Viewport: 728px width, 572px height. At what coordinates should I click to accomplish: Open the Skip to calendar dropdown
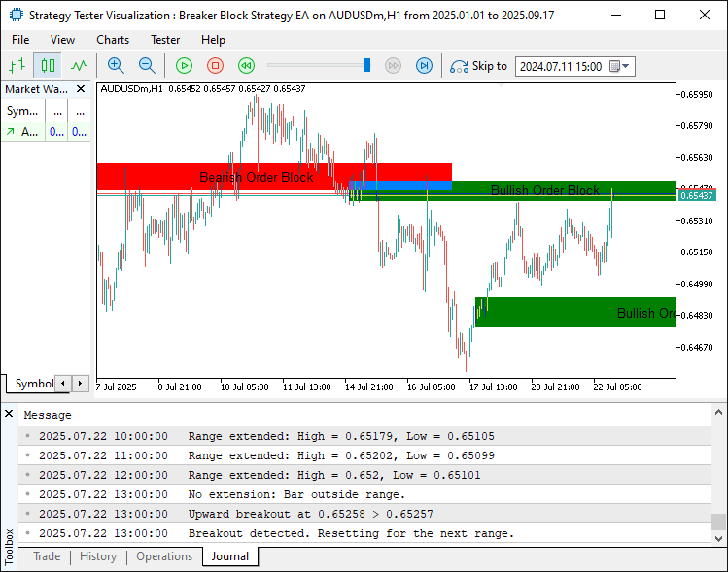coord(619,66)
